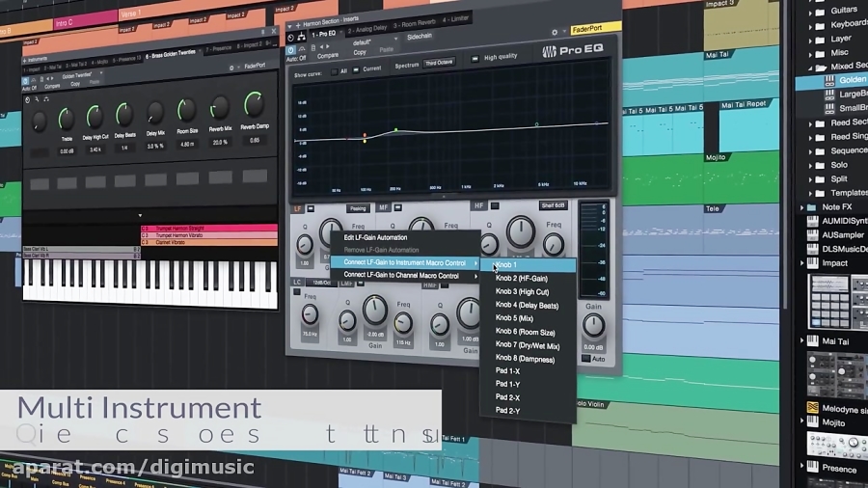Choose Edit LF-Gain Automation
Screen dimensions: 868x488
click(x=375, y=237)
